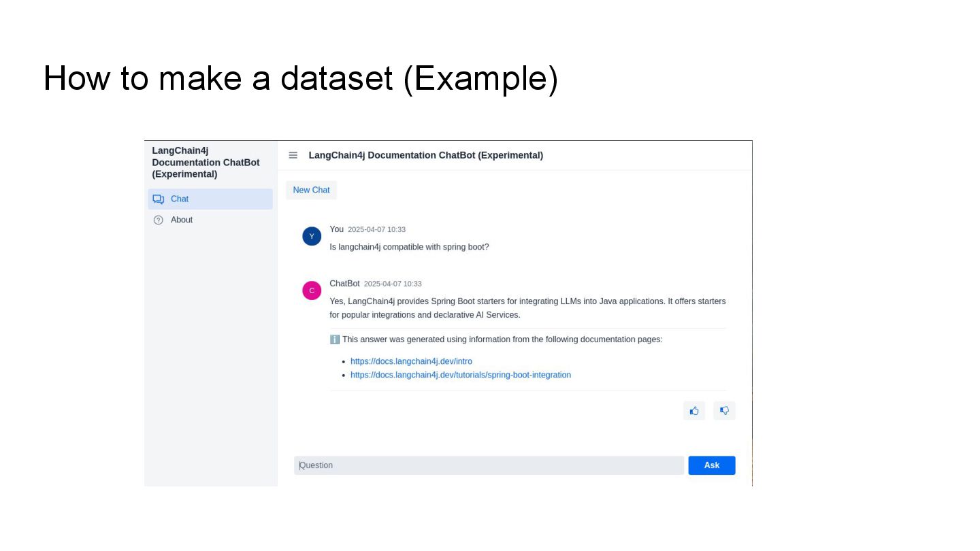Click the blue info icon before 'This answer'
980x551 pixels.
point(334,339)
